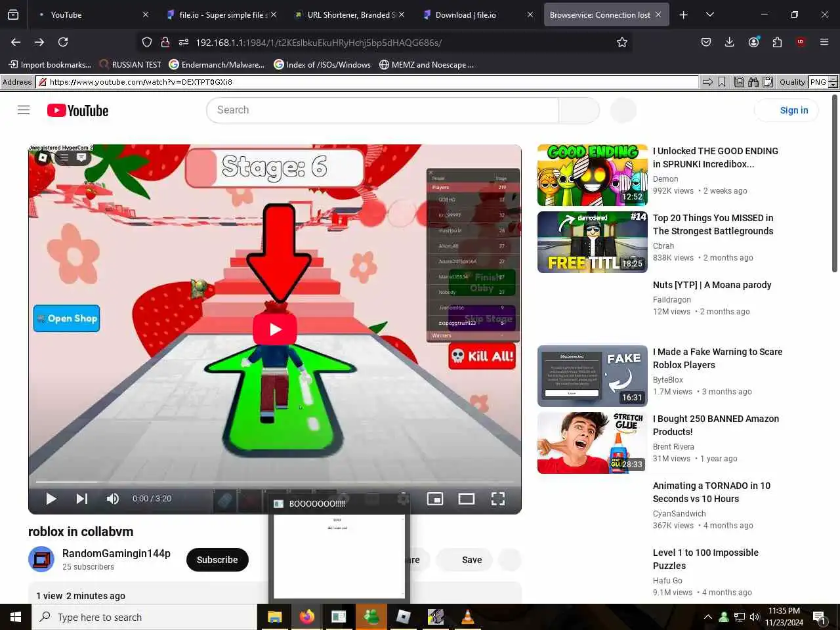Click the Browservice clipboard icon
The height and width of the screenshot is (630, 840).
[x=767, y=82]
